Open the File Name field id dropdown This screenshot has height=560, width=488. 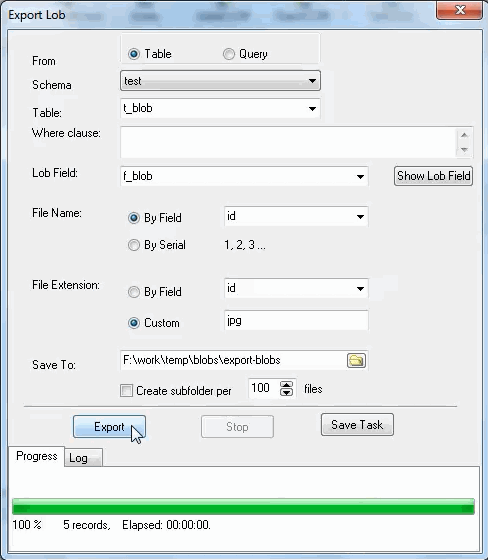[296, 216]
